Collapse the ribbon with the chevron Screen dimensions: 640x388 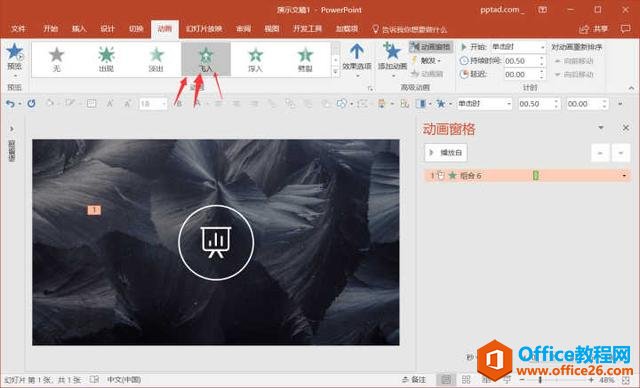pos(631,88)
